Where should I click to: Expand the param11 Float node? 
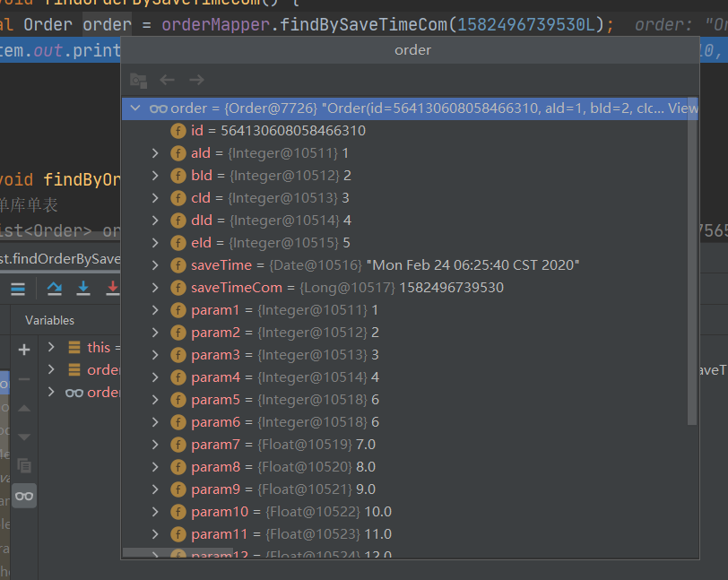pyautogui.click(x=155, y=534)
